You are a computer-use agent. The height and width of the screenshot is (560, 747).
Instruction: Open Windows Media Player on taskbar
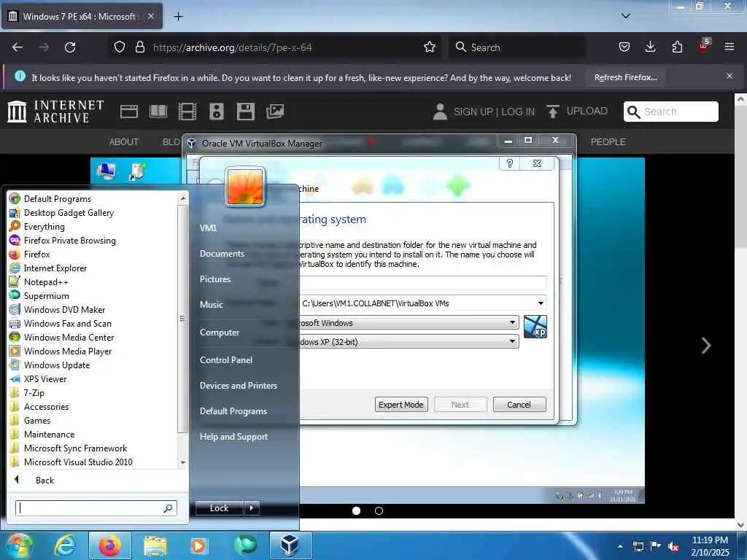[x=198, y=545]
